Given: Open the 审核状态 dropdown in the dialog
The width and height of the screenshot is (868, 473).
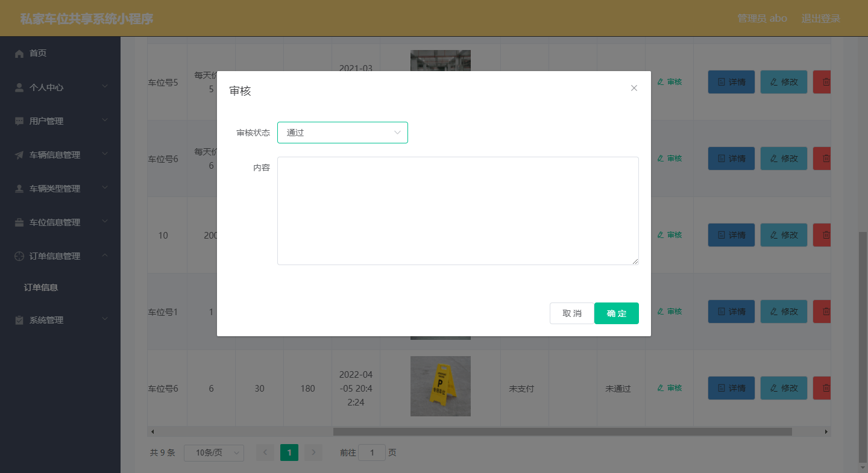Looking at the screenshot, I should click(x=342, y=133).
